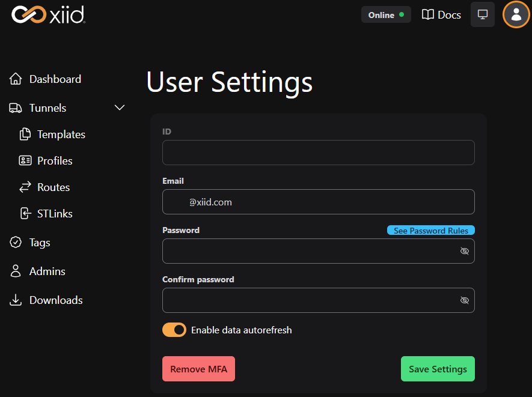Open the Docs page

441,14
